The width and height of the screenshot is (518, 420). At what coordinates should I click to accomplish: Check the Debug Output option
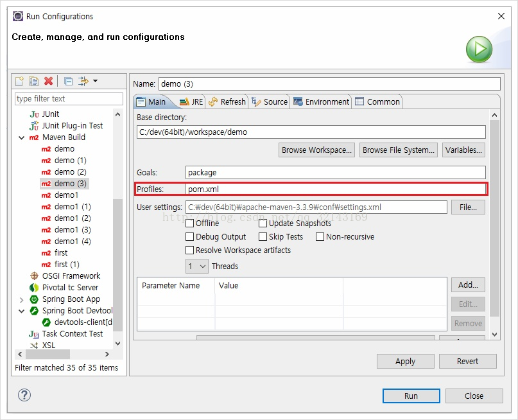[x=189, y=237]
